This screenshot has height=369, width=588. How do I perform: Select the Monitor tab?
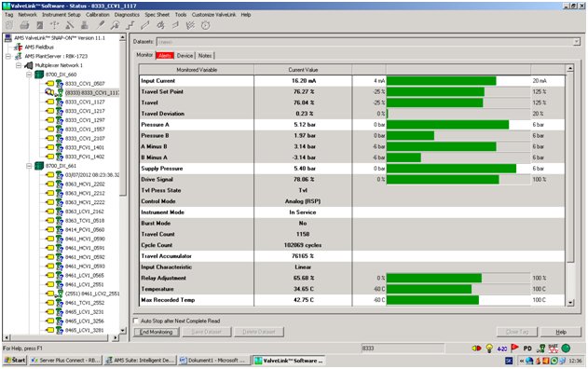click(144, 55)
